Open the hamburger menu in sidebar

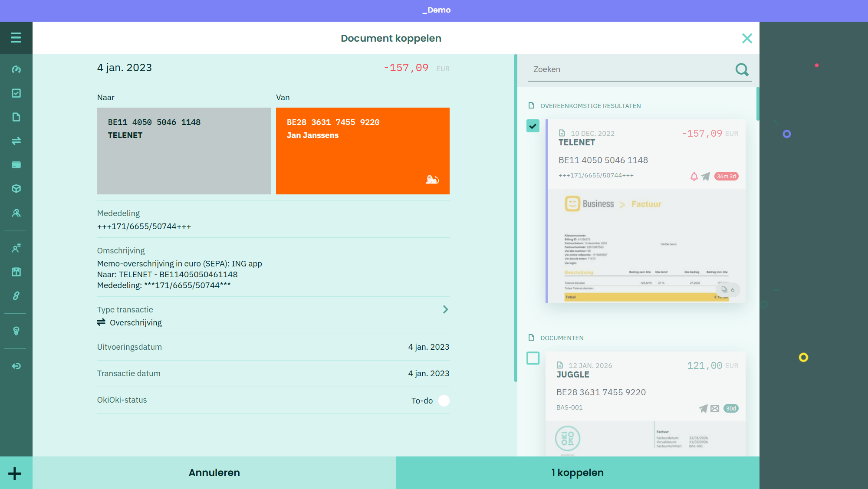click(x=16, y=38)
